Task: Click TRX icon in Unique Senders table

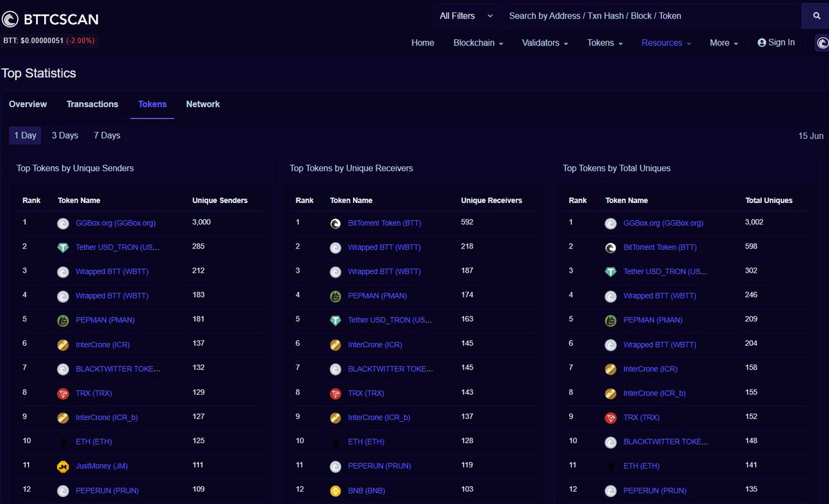Action: [63, 394]
